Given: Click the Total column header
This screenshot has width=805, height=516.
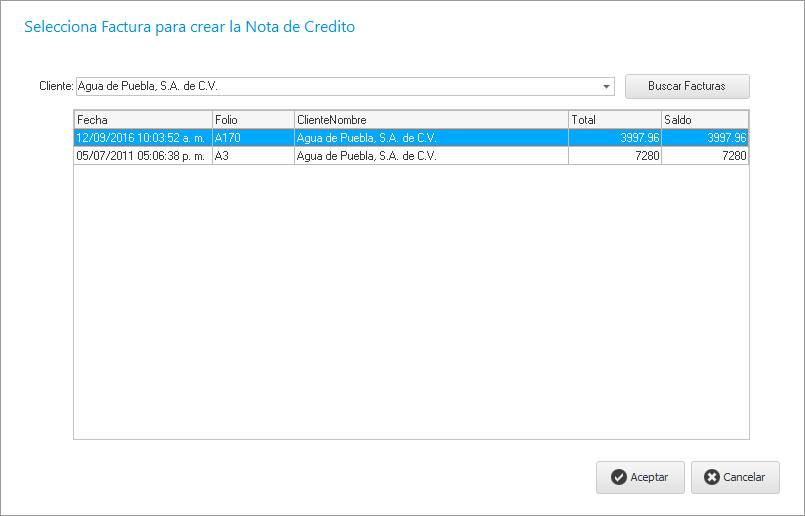Looking at the screenshot, I should [614, 120].
